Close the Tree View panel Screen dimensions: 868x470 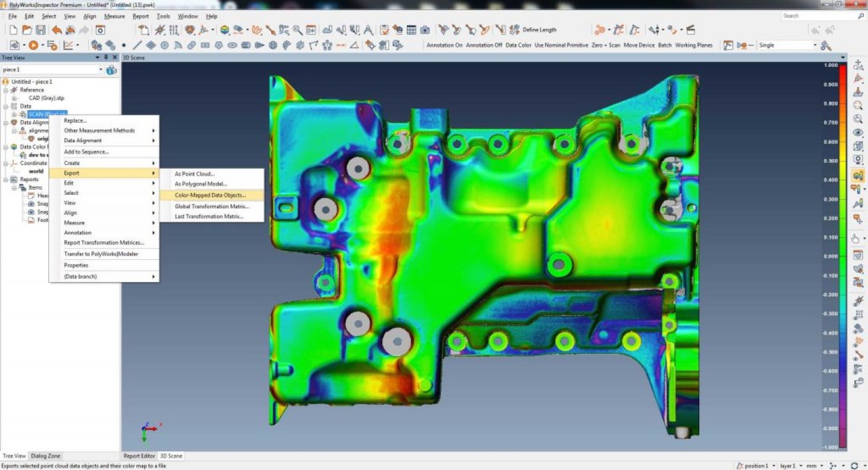tap(115, 57)
